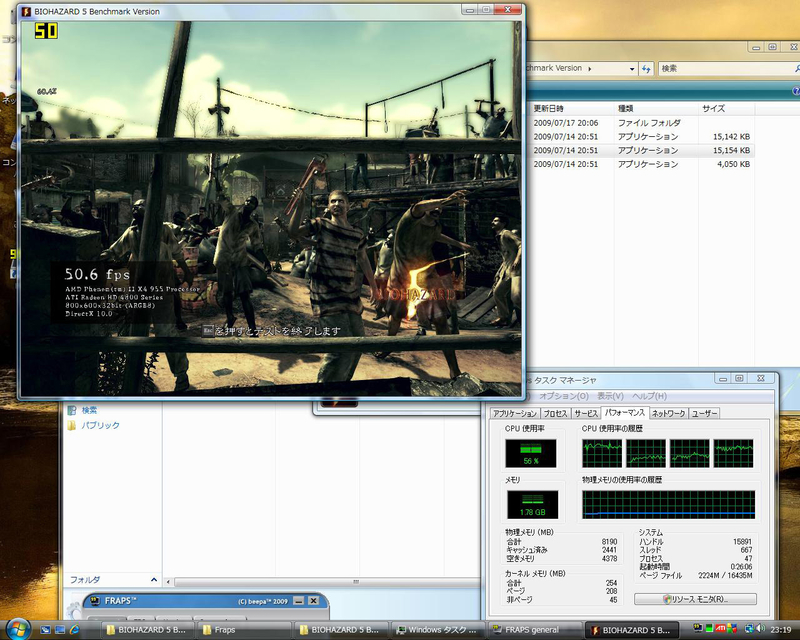This screenshot has height=640, width=800.
Task: Click the Windows タスク taskbar button
Action: point(437,630)
